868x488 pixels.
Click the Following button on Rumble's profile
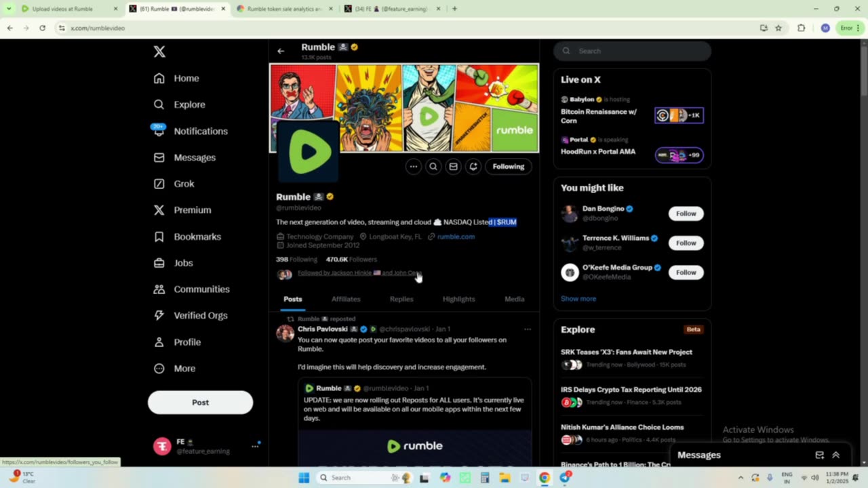coord(509,167)
